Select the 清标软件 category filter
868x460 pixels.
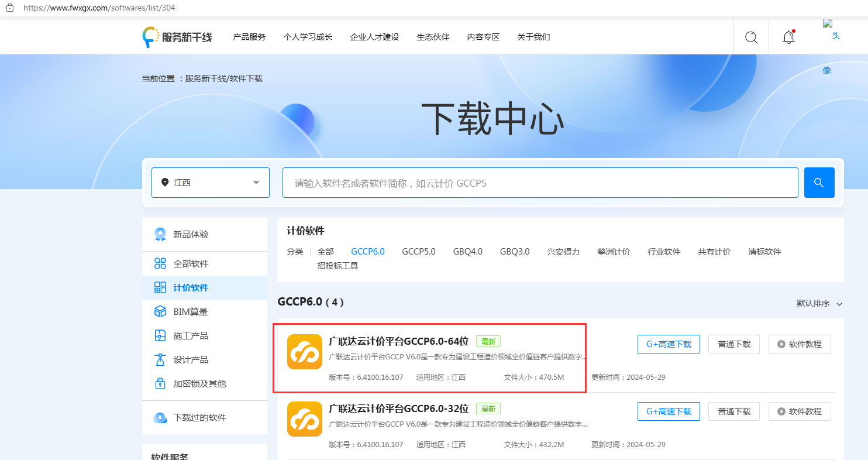(x=764, y=252)
